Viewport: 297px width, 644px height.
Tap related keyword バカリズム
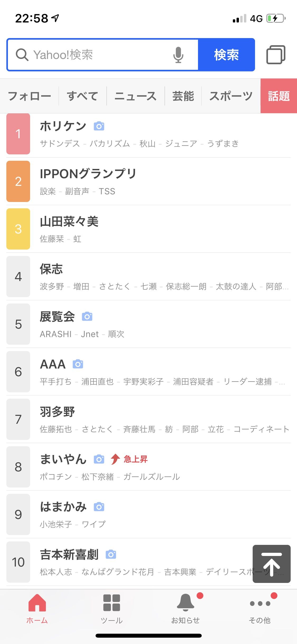(x=110, y=144)
